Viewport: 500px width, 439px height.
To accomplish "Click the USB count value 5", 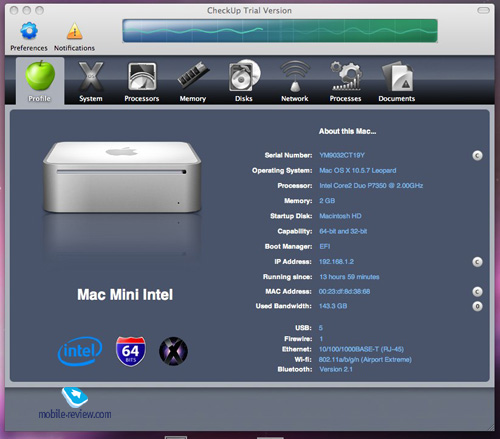I will [321, 328].
